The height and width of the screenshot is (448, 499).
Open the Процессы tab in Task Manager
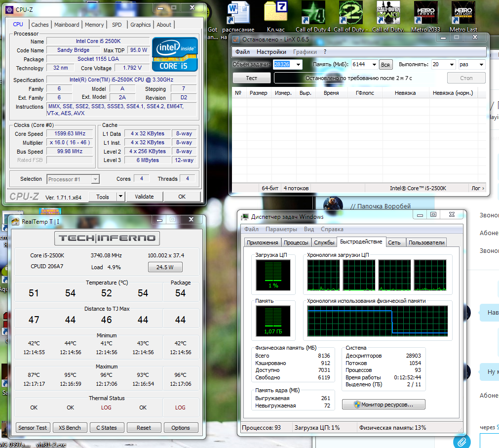296,243
